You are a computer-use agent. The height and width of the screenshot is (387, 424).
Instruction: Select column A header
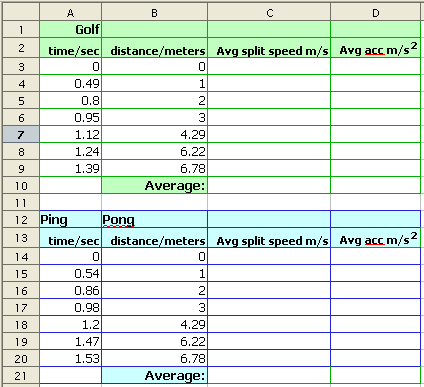(x=70, y=13)
